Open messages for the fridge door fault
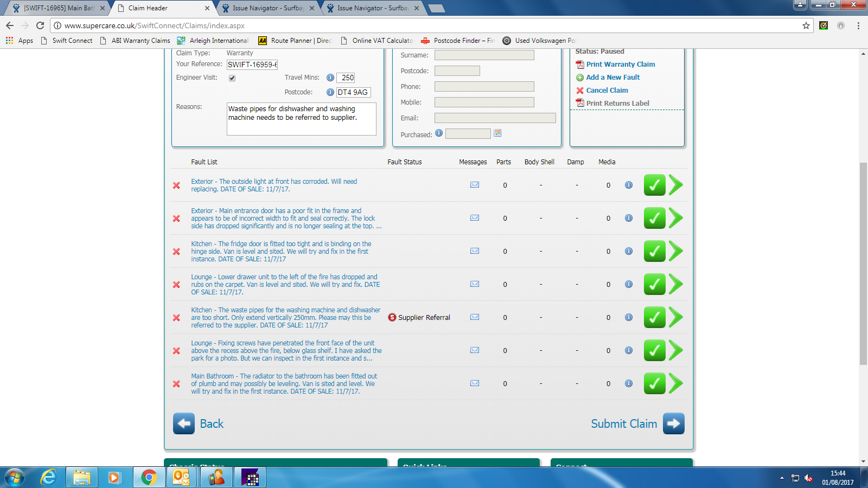This screenshot has height=488, width=868. pos(475,251)
